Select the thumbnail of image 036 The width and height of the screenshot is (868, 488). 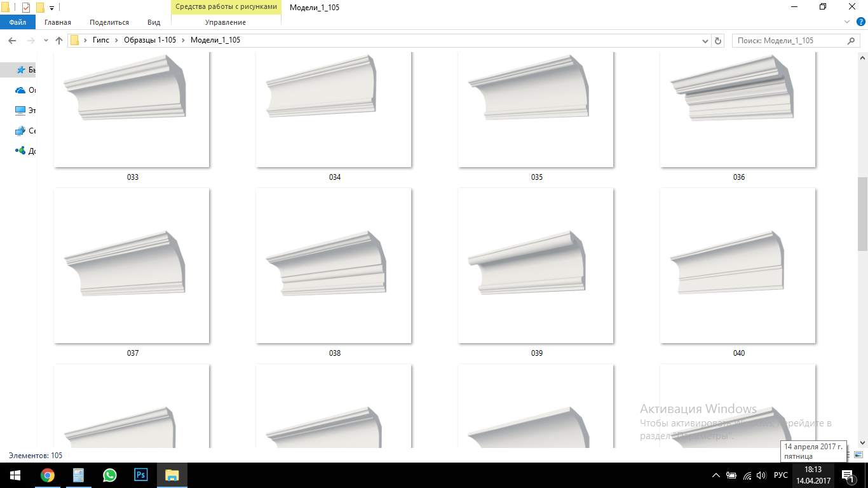pyautogui.click(x=738, y=109)
